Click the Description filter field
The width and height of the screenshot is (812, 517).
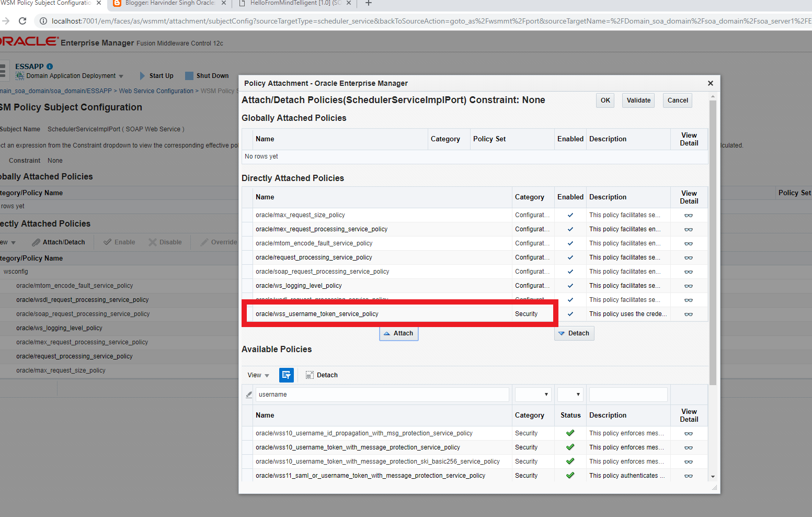click(x=628, y=395)
